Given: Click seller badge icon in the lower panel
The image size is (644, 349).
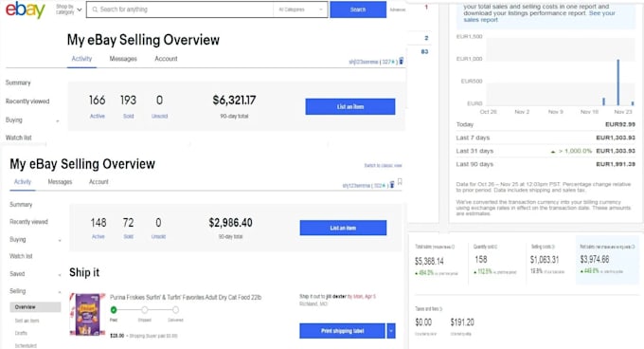Looking at the screenshot, I should pos(392,185).
